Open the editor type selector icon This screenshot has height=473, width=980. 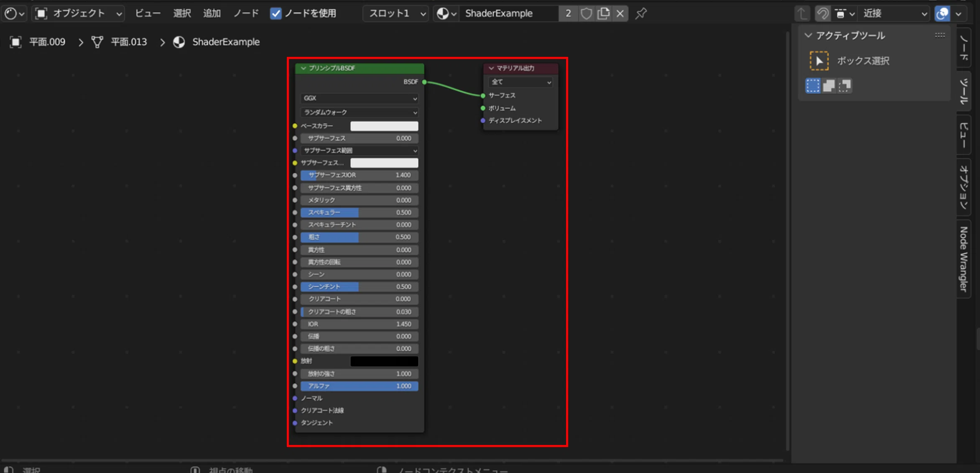tap(14, 13)
